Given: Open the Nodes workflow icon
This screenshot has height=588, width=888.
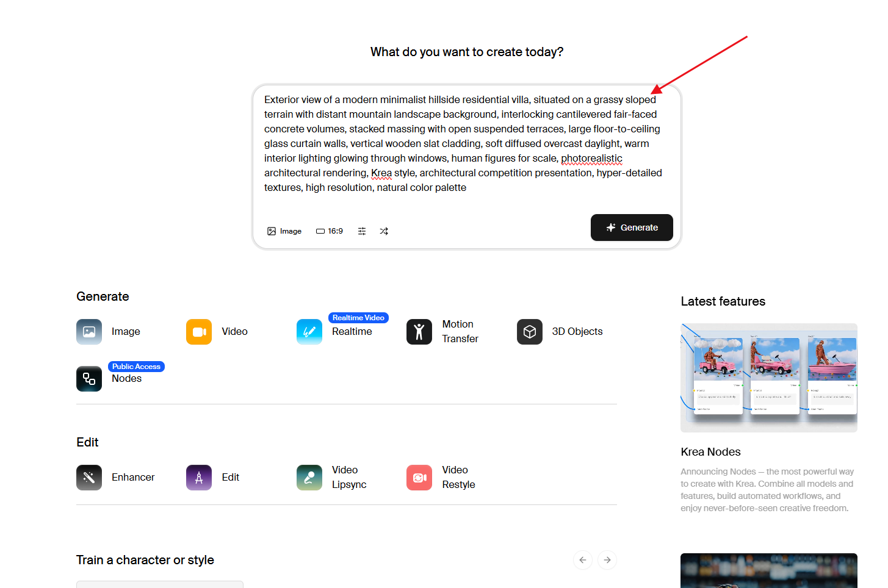Looking at the screenshot, I should [89, 379].
